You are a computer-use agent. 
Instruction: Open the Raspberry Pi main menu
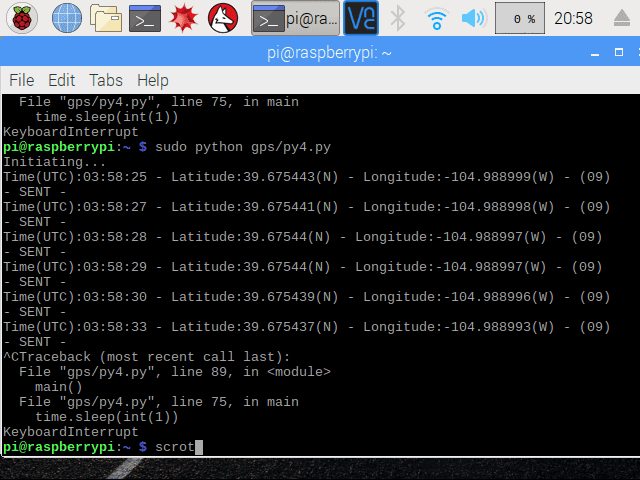pyautogui.click(x=22, y=18)
